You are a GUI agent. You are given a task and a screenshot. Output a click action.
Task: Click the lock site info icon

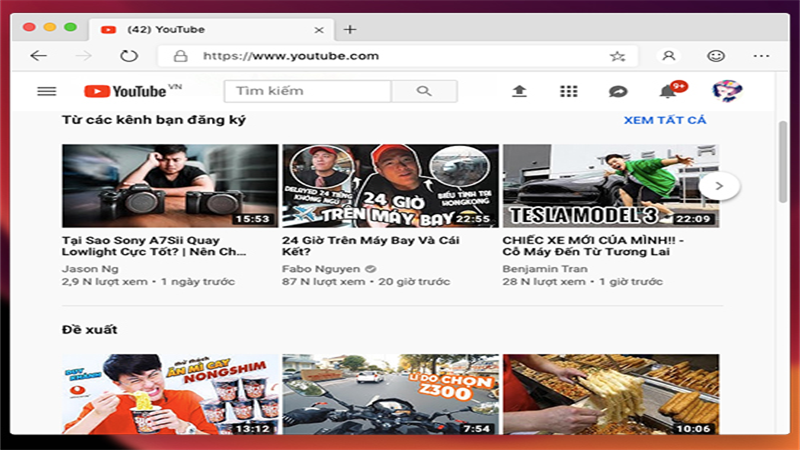(180, 56)
